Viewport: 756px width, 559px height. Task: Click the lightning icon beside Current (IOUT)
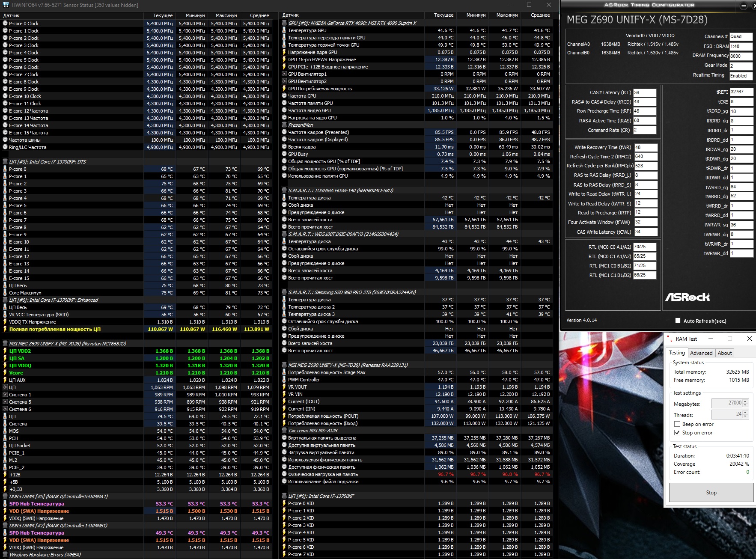coord(284,401)
